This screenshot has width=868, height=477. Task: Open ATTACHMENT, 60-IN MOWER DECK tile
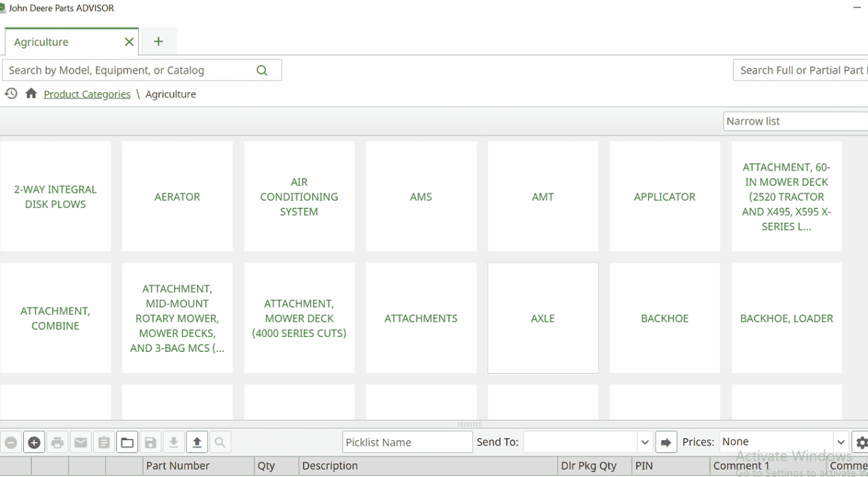[787, 197]
